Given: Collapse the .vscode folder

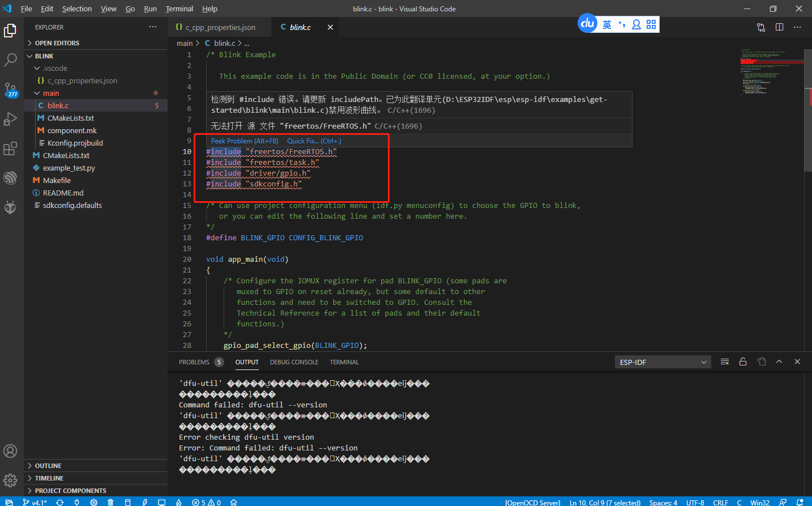Looking at the screenshot, I should tap(95, 68).
